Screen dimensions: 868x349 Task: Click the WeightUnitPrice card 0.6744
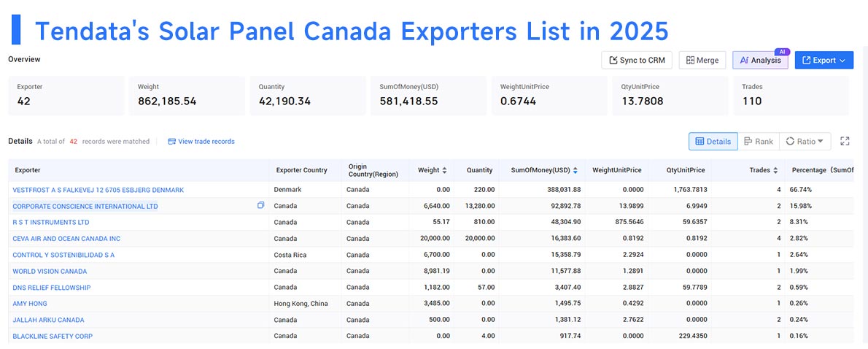(x=549, y=96)
